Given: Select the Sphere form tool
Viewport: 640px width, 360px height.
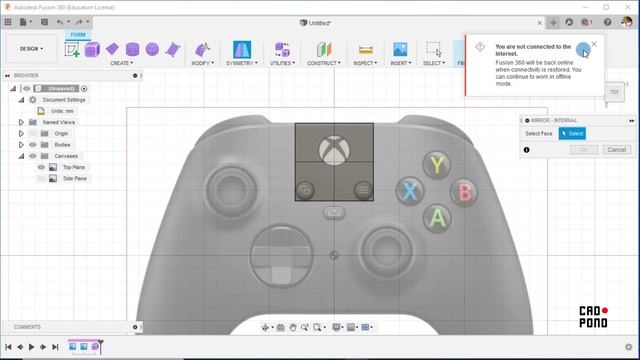Looking at the screenshot, I should (x=152, y=49).
